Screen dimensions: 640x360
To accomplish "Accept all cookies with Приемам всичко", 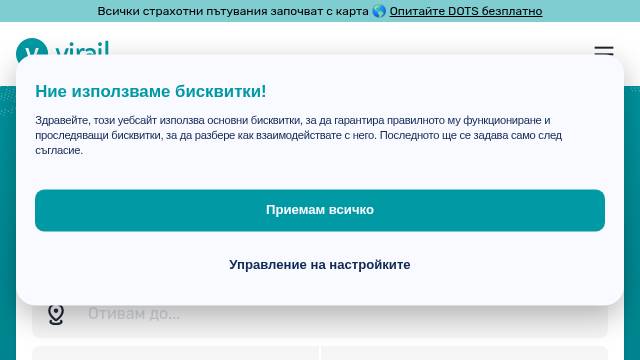I will pos(320,210).
